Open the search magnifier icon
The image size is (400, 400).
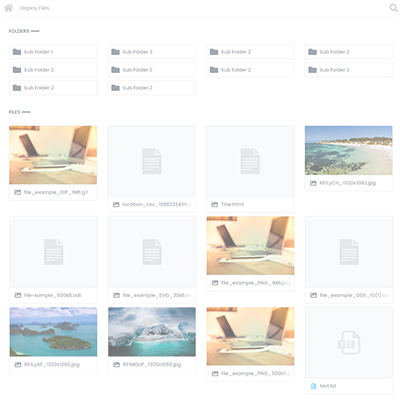pos(393,8)
